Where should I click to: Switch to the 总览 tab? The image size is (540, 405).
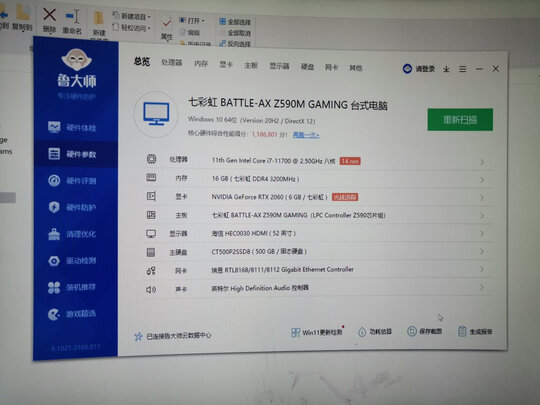click(142, 62)
